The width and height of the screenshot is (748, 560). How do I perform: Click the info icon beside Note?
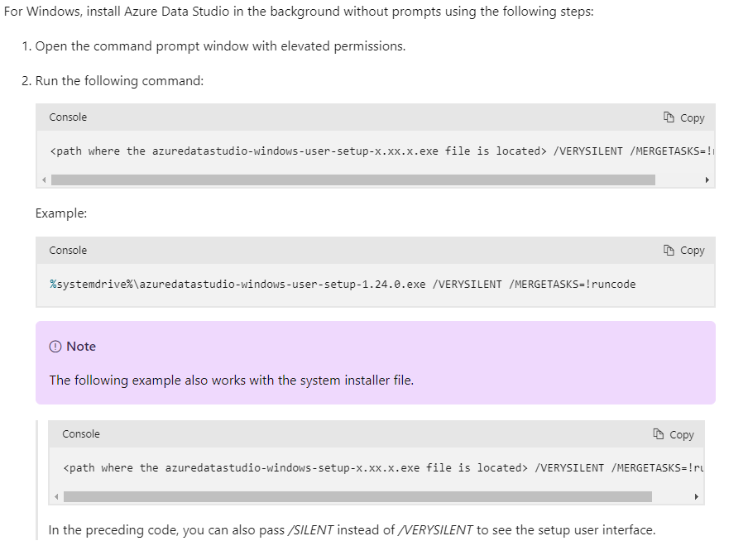point(55,347)
